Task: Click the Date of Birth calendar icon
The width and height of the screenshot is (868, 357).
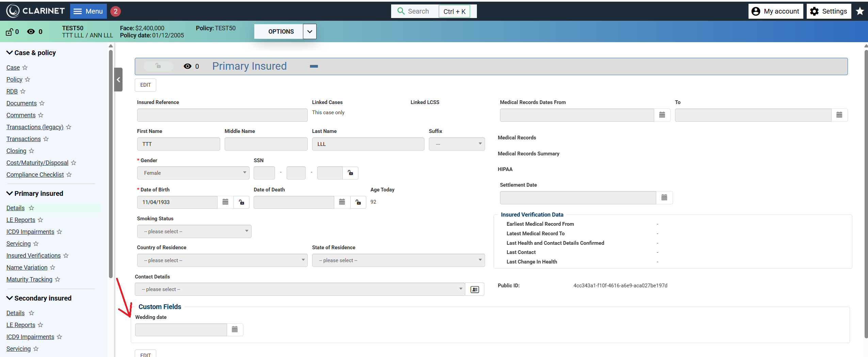Action: point(225,202)
